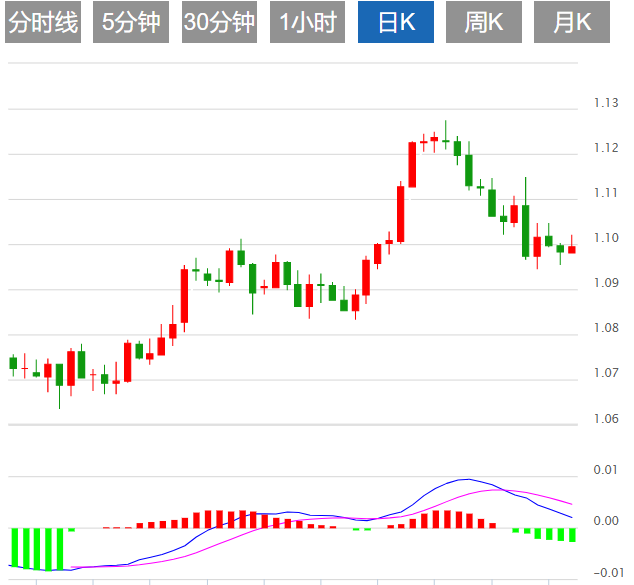Click the 1.09 price axis label

(x=606, y=283)
